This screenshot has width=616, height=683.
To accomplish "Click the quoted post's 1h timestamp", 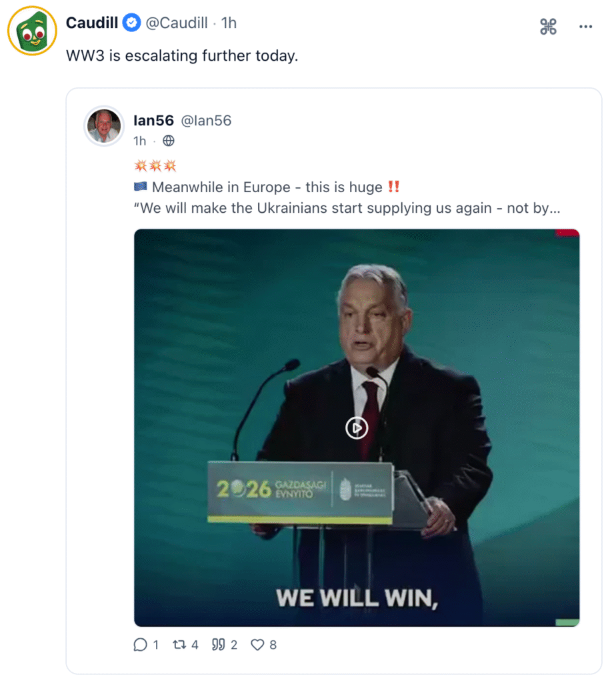I will pos(139,141).
